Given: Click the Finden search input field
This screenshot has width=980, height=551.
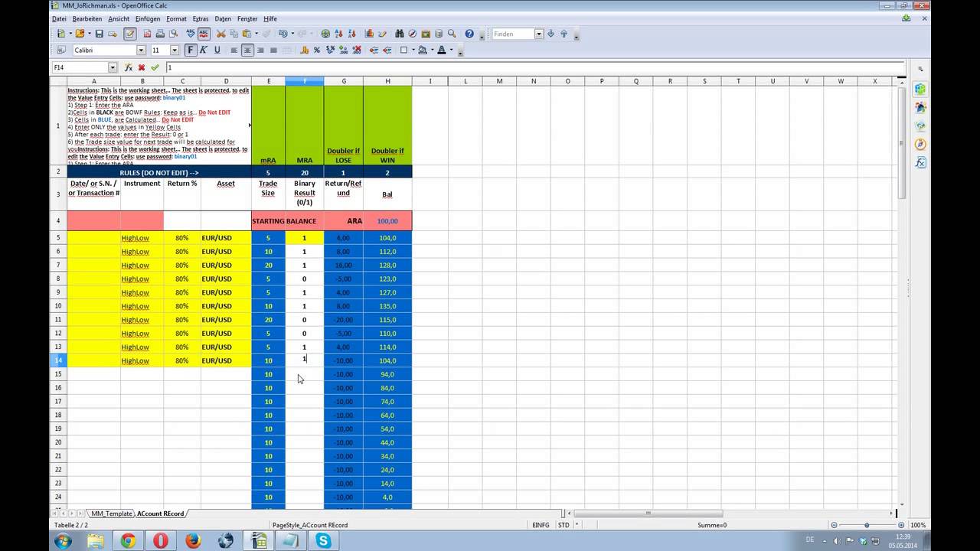Looking at the screenshot, I should click(512, 34).
